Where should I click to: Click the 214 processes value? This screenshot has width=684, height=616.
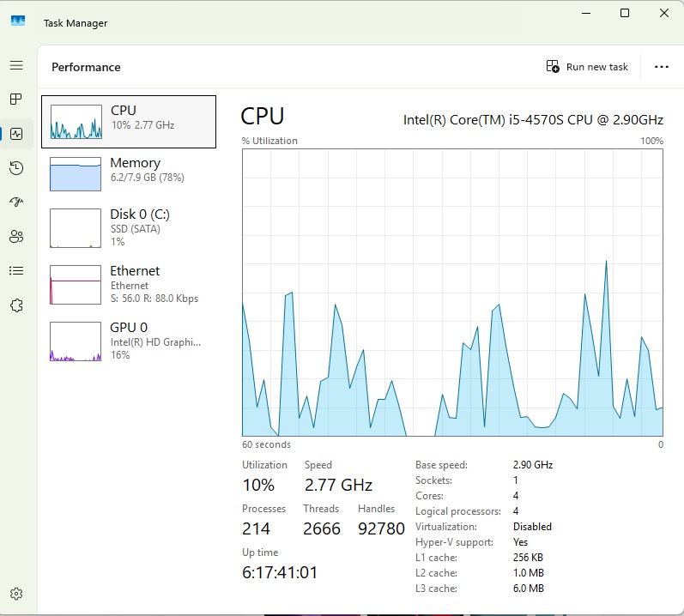coord(256,528)
